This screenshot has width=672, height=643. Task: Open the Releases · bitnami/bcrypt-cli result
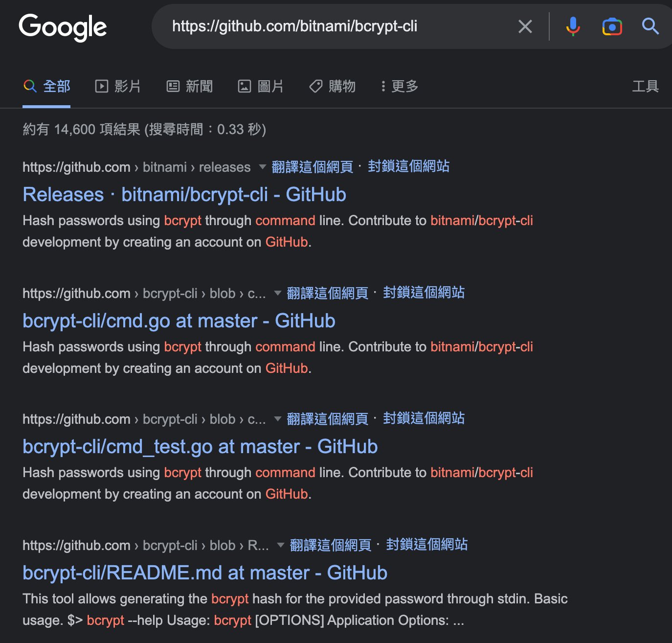(184, 194)
